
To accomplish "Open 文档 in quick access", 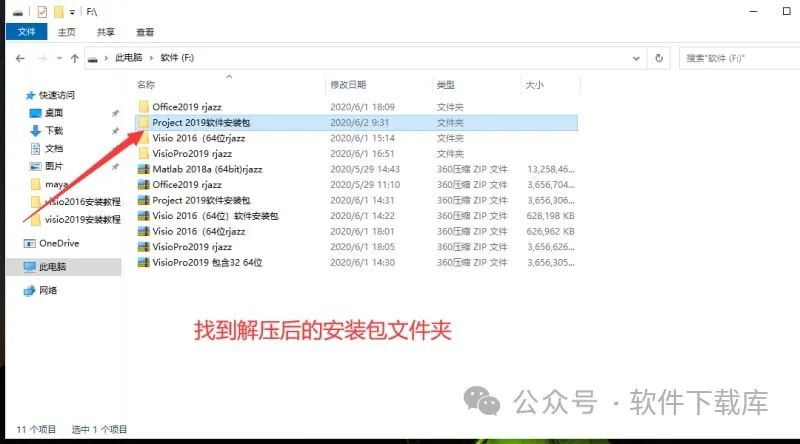I will (x=54, y=149).
